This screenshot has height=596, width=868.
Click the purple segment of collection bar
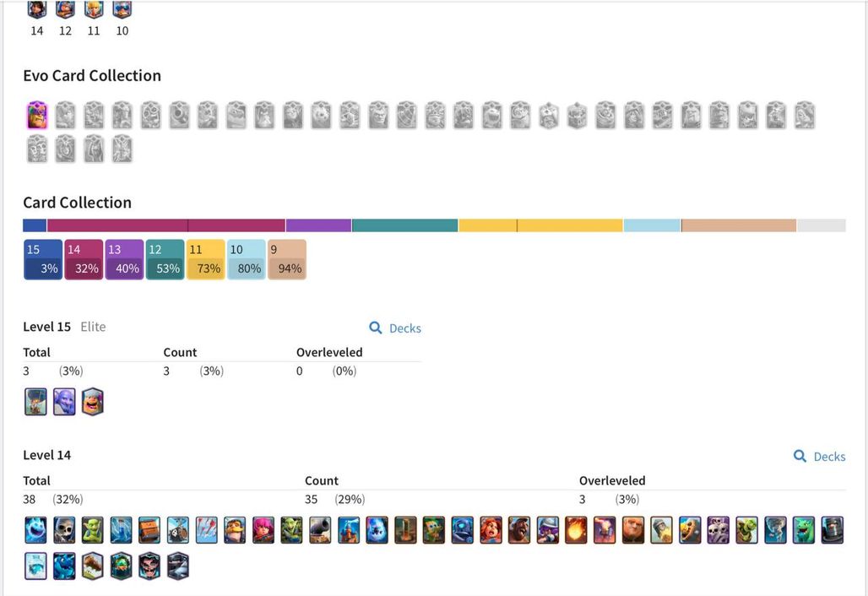[x=319, y=225]
